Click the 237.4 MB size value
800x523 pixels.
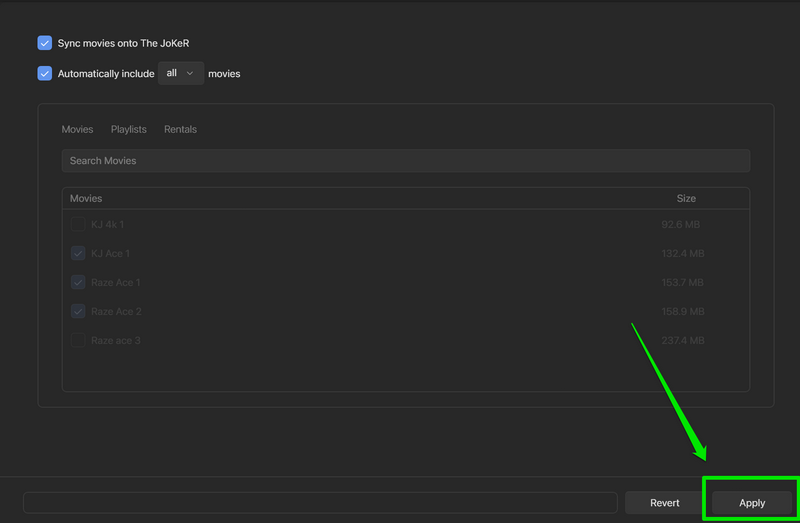pyautogui.click(x=682, y=341)
